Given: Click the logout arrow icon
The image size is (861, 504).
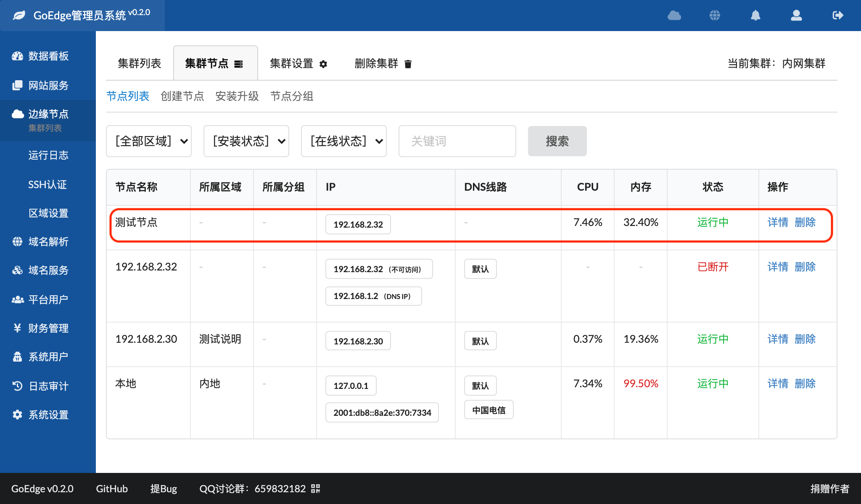Looking at the screenshot, I should (837, 16).
